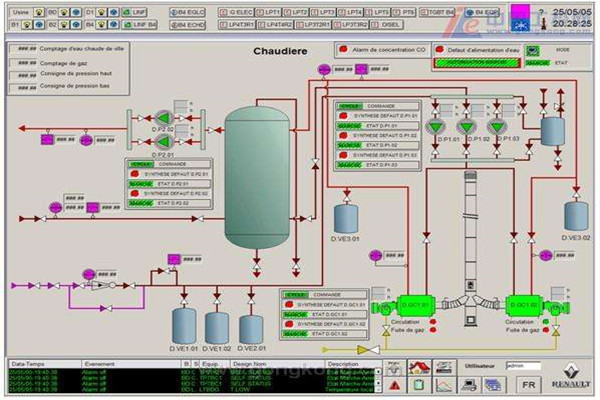Click the D.VE3.01 vessel
The image size is (600, 400).
(346, 216)
